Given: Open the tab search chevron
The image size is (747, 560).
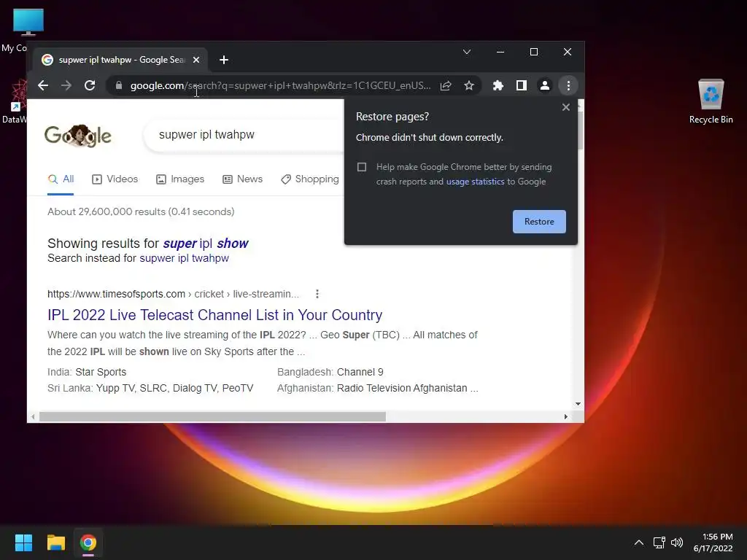Looking at the screenshot, I should (467, 52).
